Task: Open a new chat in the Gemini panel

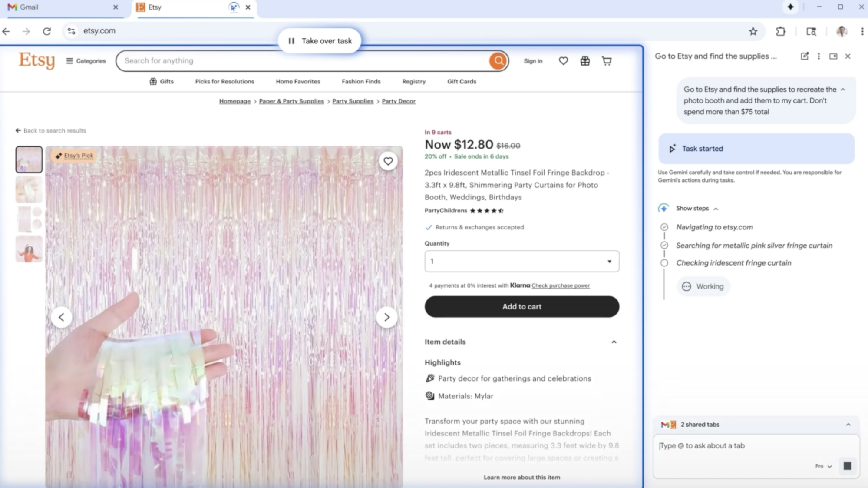Action: click(x=804, y=56)
